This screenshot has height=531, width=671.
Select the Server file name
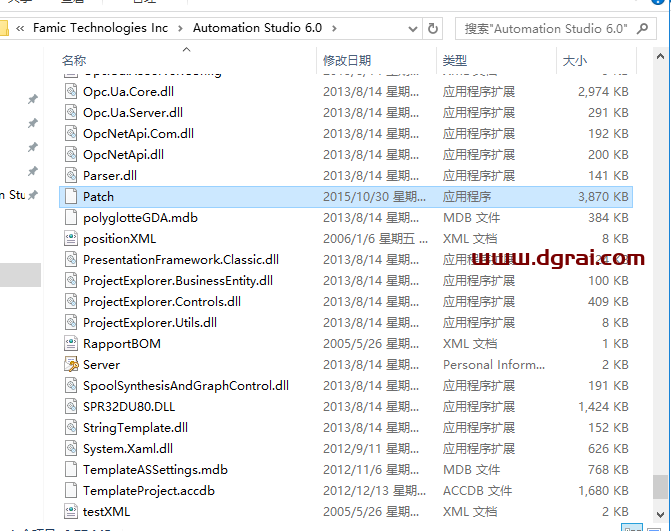coord(101,365)
